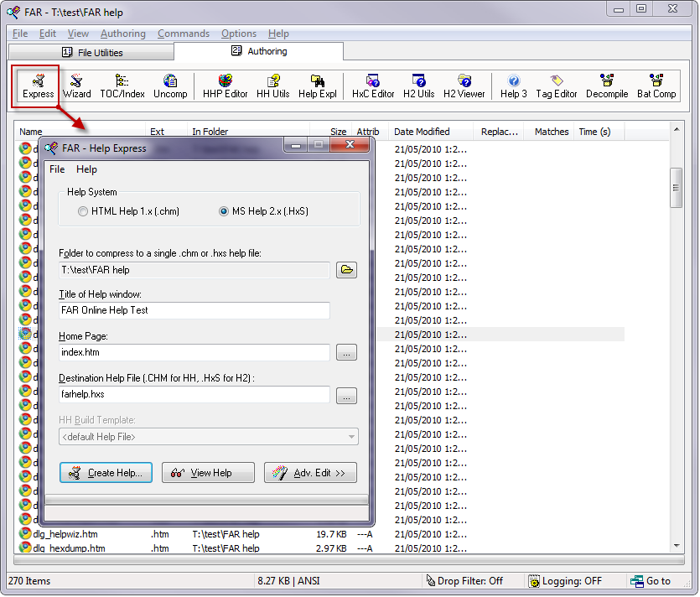Image resolution: width=700 pixels, height=597 pixels.
Task: Select MS Help 2.x (.HxS) option
Action: coord(224,211)
